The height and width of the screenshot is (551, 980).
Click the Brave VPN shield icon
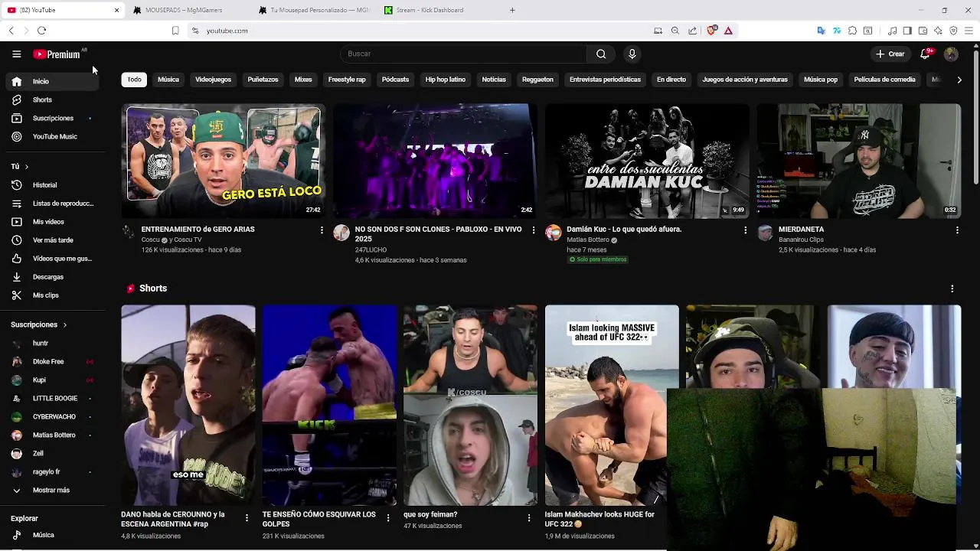point(953,31)
